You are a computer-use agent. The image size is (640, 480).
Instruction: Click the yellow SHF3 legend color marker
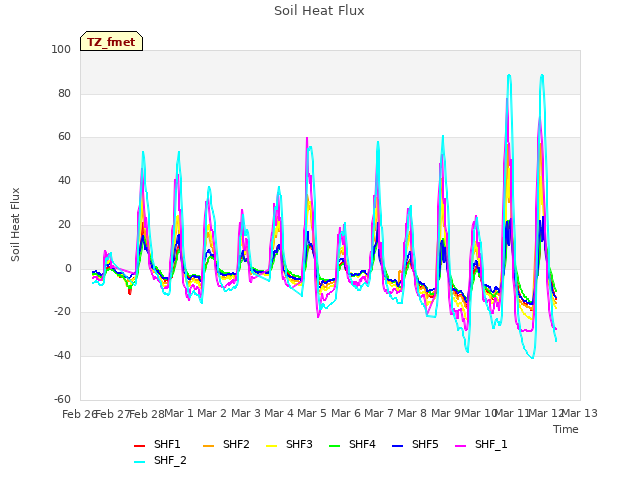[x=271, y=446]
